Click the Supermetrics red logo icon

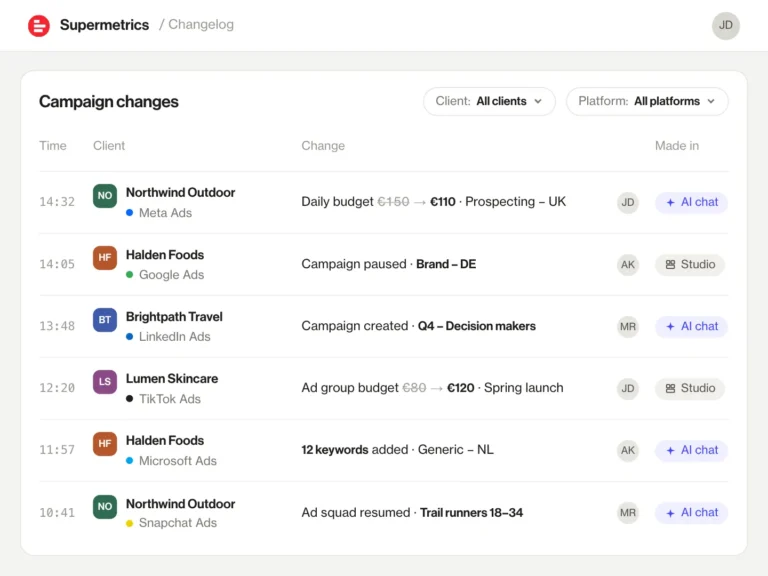[x=39, y=25]
